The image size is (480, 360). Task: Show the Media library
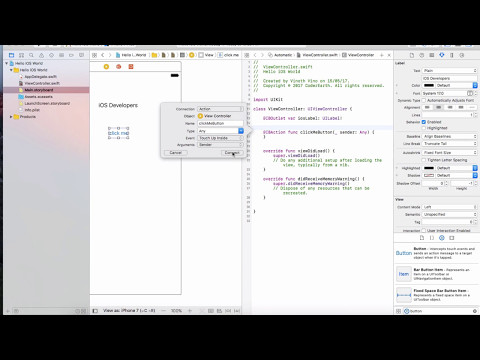tap(452, 238)
